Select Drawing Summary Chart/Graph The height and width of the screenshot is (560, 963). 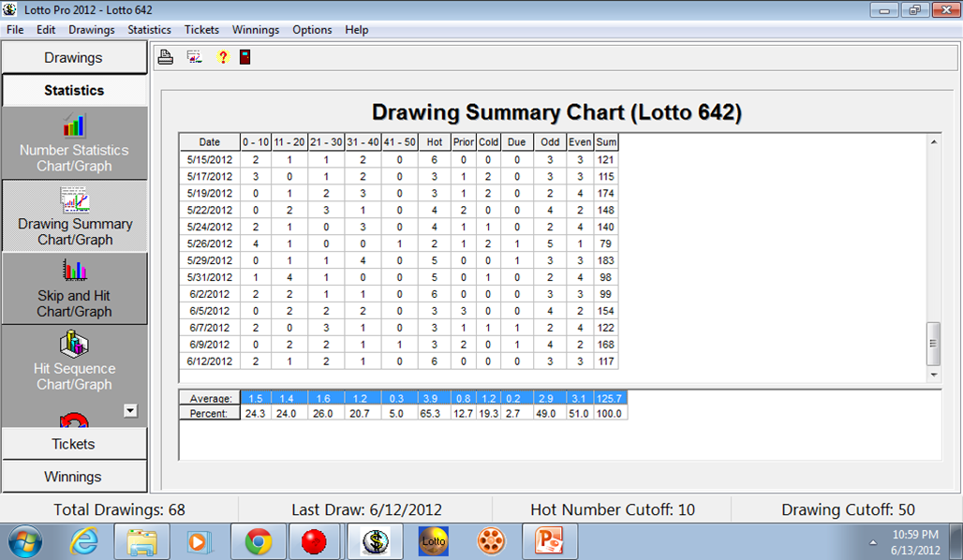click(x=74, y=216)
